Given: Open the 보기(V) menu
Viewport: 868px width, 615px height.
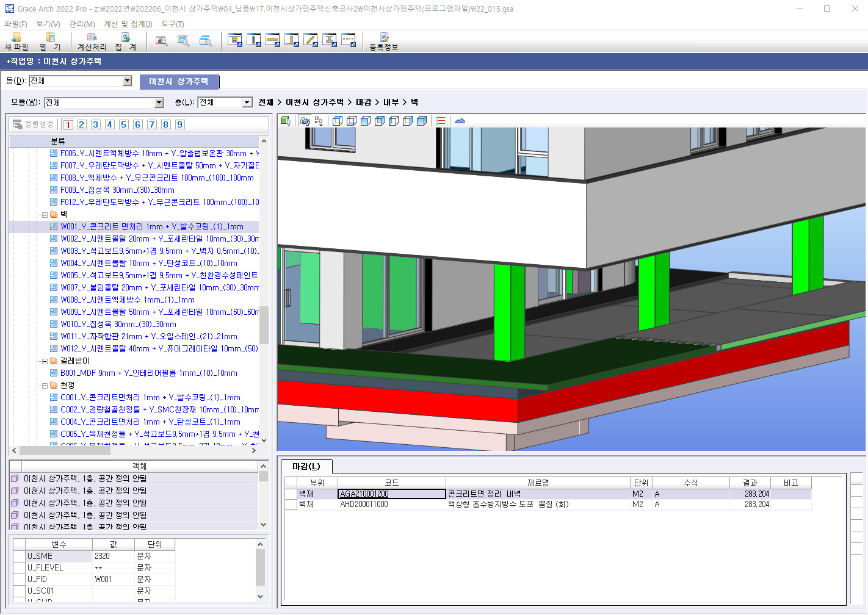Looking at the screenshot, I should [x=48, y=24].
